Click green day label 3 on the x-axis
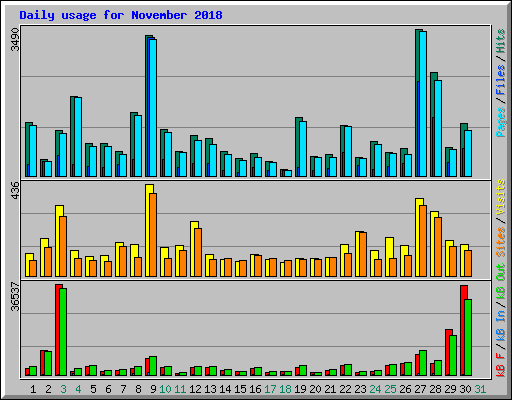512x400 pixels. click(63, 389)
